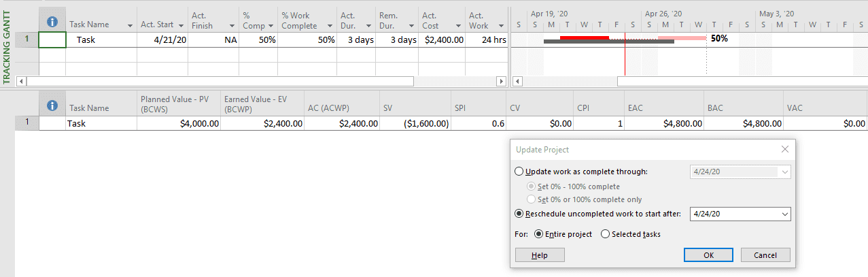The height and width of the screenshot is (277, 868).
Task: Click the BAC column header
Action: click(x=744, y=103)
